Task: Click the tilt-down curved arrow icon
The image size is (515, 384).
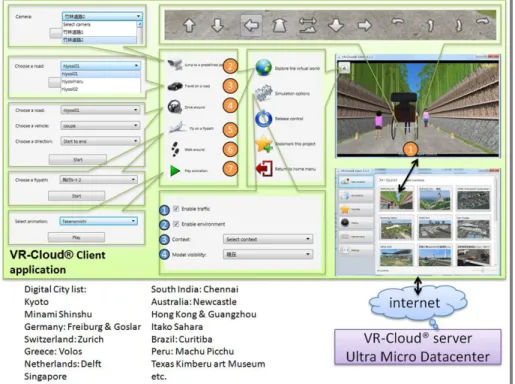Action: pos(459,25)
